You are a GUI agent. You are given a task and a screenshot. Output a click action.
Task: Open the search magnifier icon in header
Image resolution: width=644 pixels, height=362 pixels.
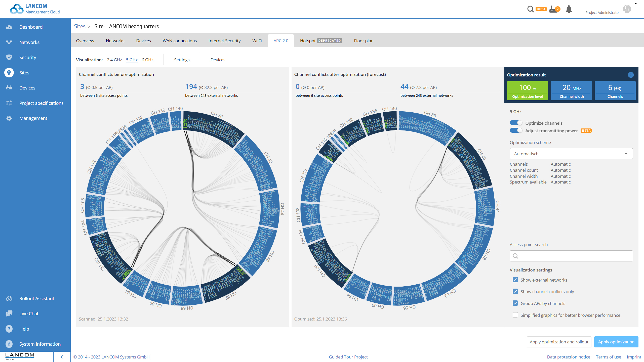[530, 9]
